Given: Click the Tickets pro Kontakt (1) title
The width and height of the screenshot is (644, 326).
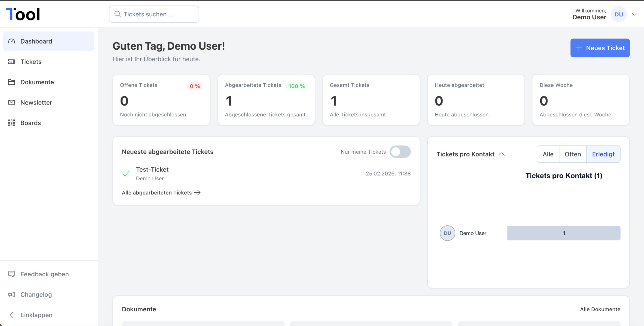Looking at the screenshot, I should coord(564,176).
